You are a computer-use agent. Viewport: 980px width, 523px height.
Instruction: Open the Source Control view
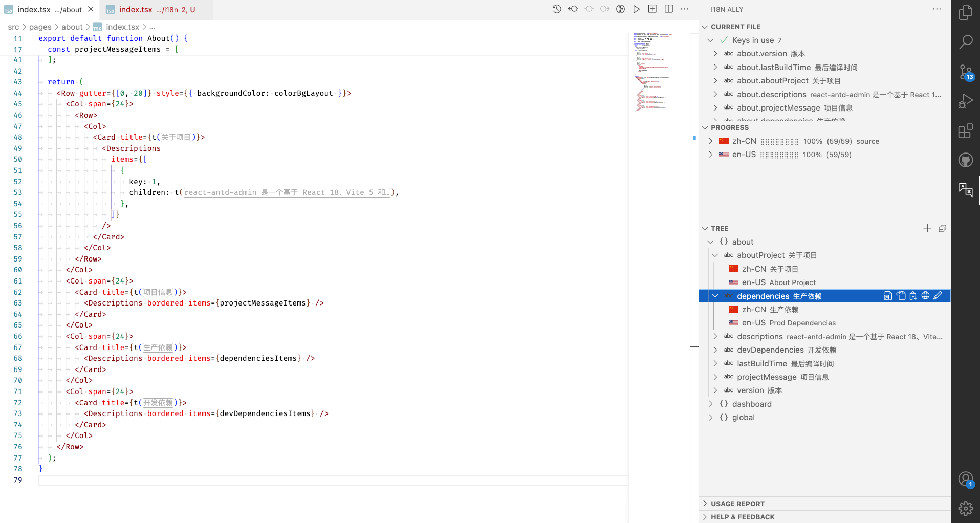pos(965,72)
